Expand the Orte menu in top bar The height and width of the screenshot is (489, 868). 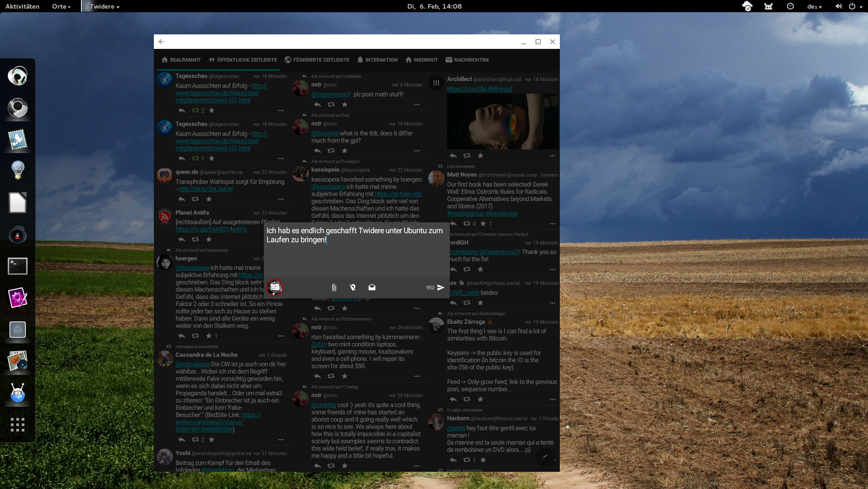61,6
